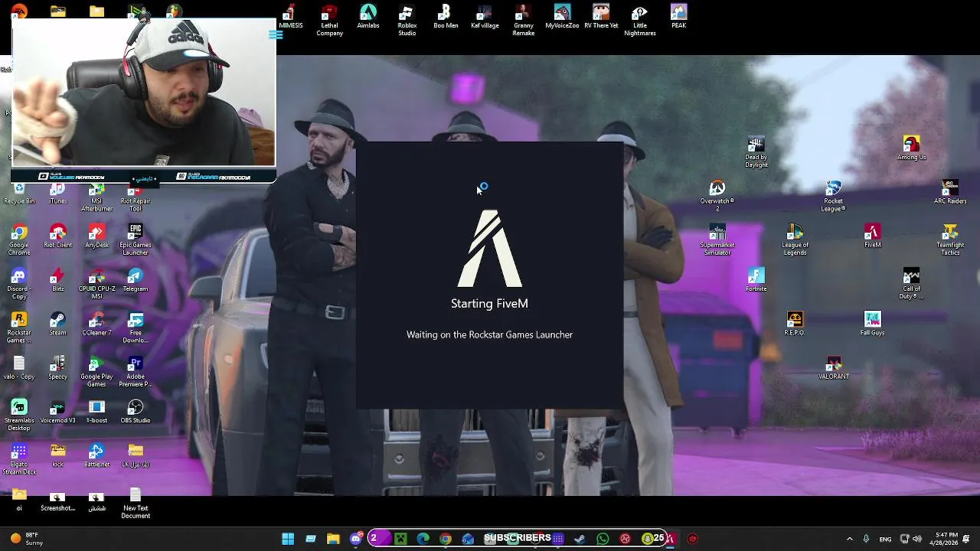This screenshot has height=551, width=980.
Task: Select the Roblox Studio shortcut
Action: click(407, 21)
